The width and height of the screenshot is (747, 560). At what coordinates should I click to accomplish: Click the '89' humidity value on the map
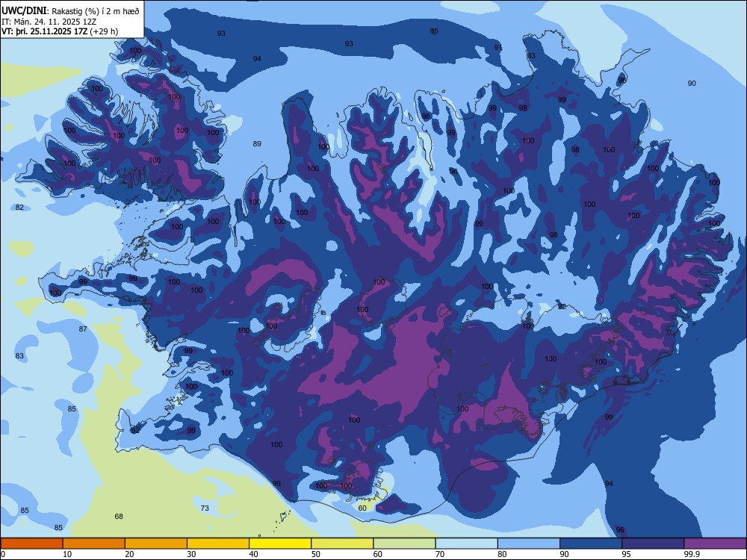[x=257, y=144]
